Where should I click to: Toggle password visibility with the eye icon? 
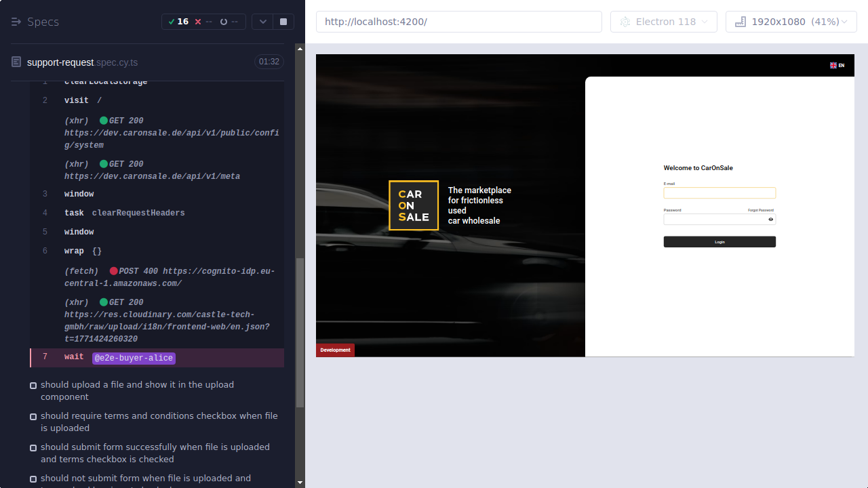coord(770,219)
